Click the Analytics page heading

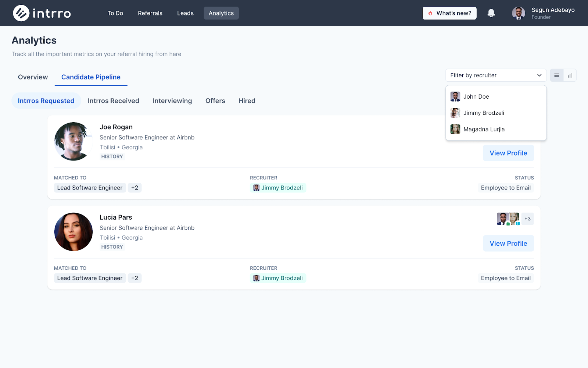(34, 40)
